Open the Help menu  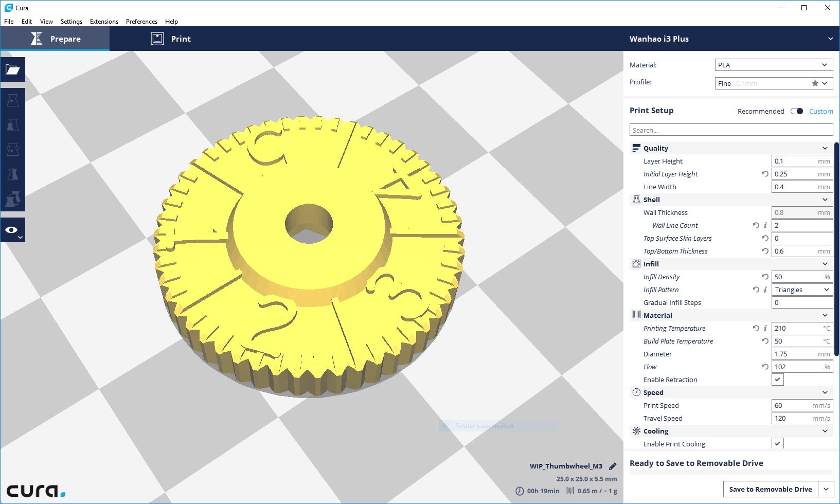tap(171, 22)
